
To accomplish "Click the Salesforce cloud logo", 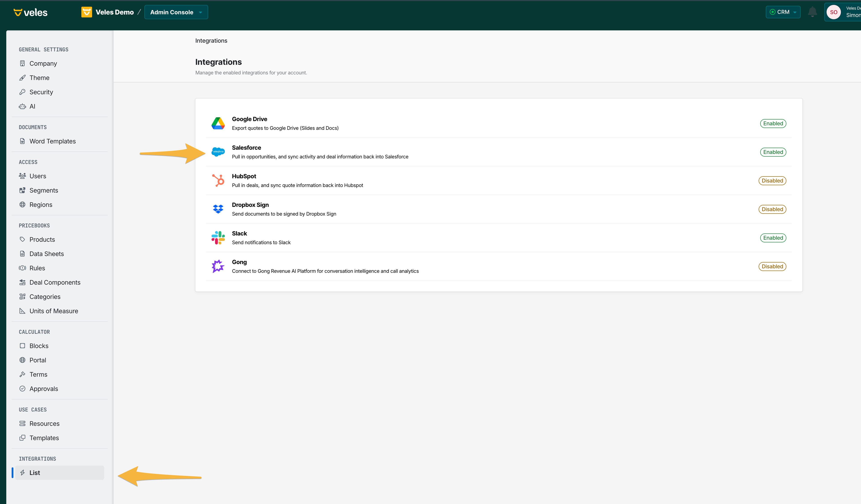I will click(x=218, y=152).
